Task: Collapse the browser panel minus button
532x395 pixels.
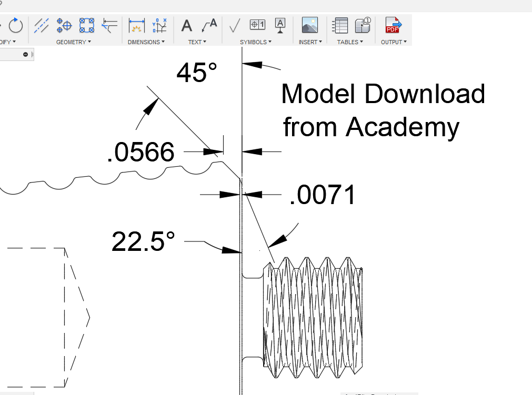Action: pos(25,55)
